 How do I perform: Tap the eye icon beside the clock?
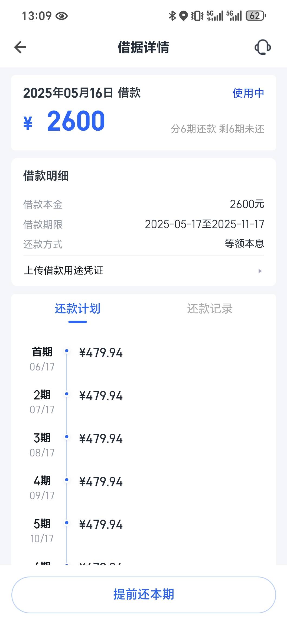point(61,16)
